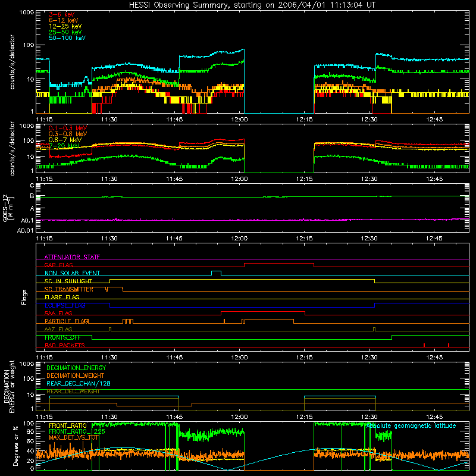Select the 25-50 keV legend label
476x476 pixels.
(x=65, y=32)
